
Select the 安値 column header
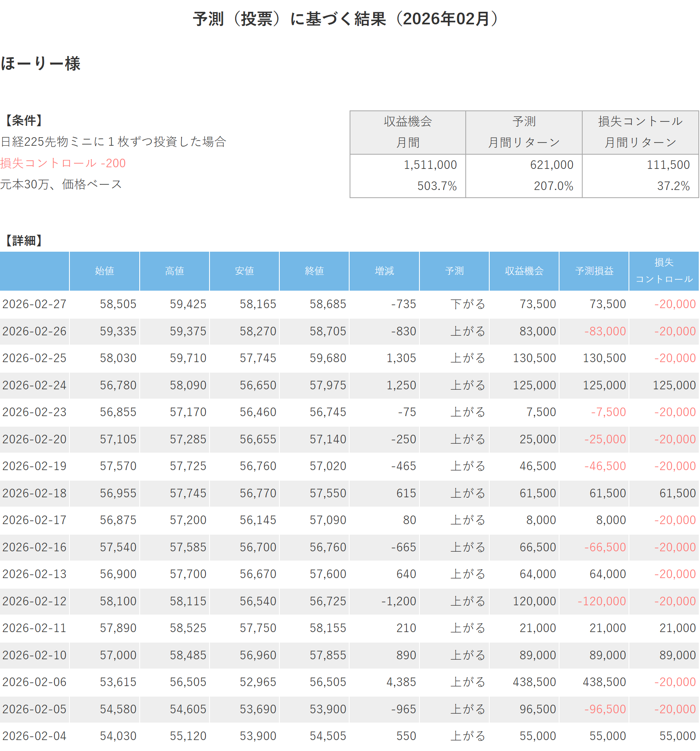click(244, 271)
